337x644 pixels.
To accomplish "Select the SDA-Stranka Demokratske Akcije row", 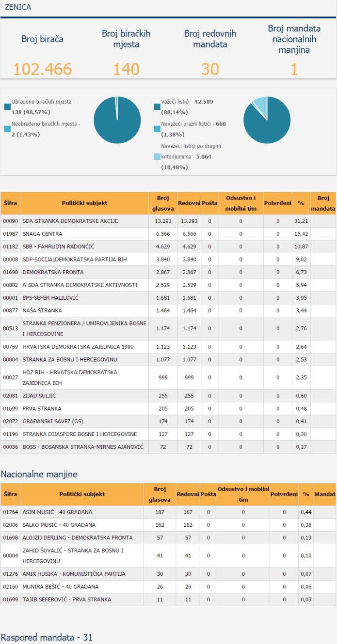I will tap(168, 221).
